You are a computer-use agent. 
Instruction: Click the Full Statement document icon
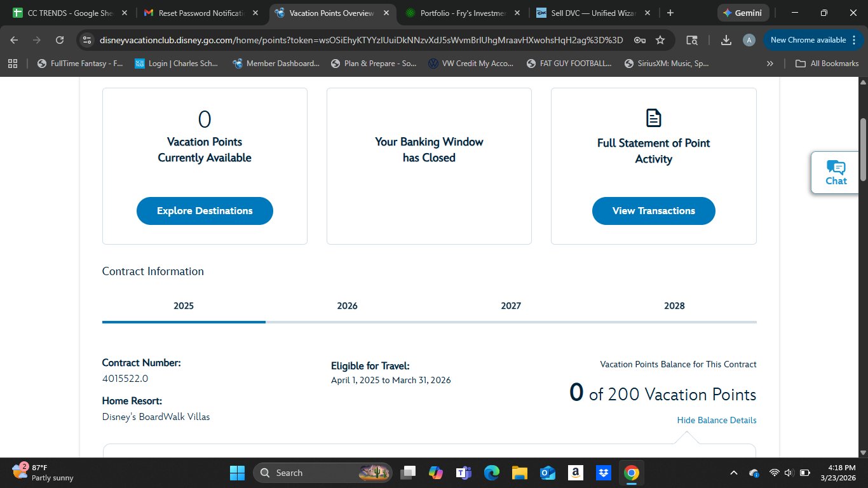[x=653, y=118]
